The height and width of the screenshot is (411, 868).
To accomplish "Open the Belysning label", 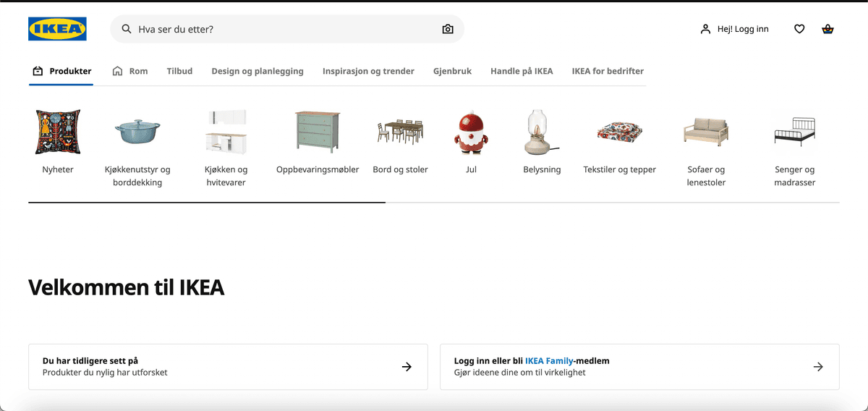I will [x=542, y=169].
